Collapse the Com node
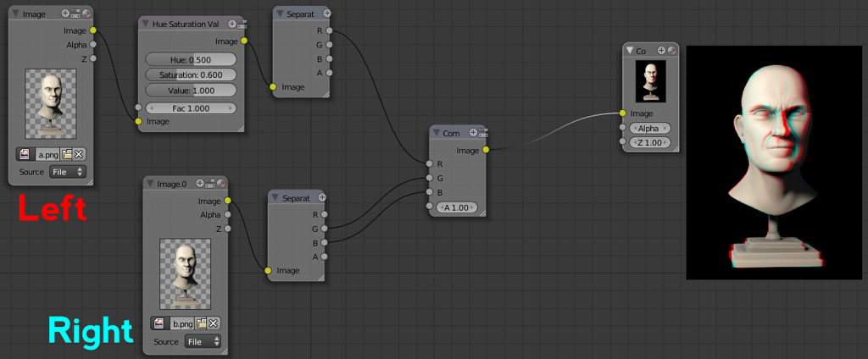The width and height of the screenshot is (868, 359). pos(437,133)
